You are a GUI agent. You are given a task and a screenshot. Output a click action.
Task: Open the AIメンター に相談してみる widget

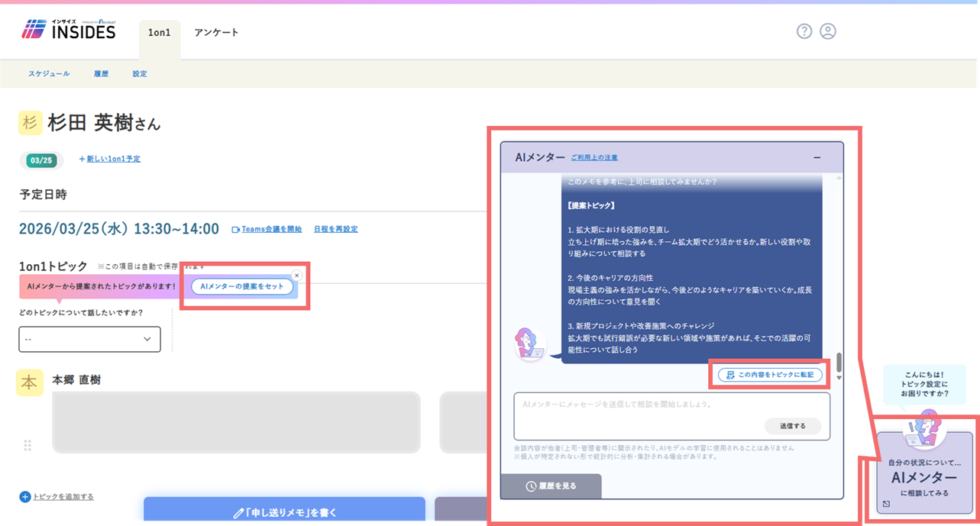[x=923, y=474]
